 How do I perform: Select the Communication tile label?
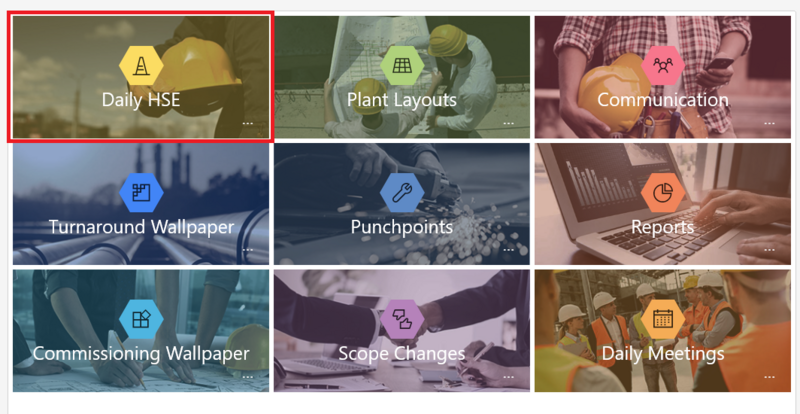click(663, 100)
